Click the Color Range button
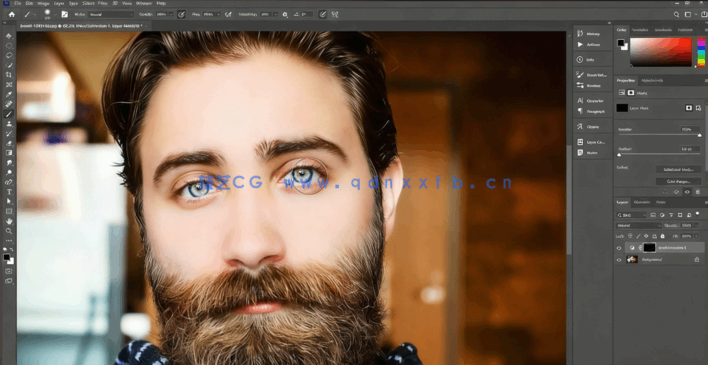Screen dimensions: 708x365 click(x=678, y=181)
